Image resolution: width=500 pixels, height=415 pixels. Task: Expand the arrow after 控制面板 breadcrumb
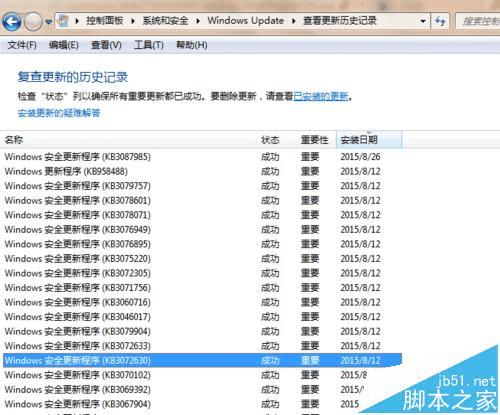point(133,21)
